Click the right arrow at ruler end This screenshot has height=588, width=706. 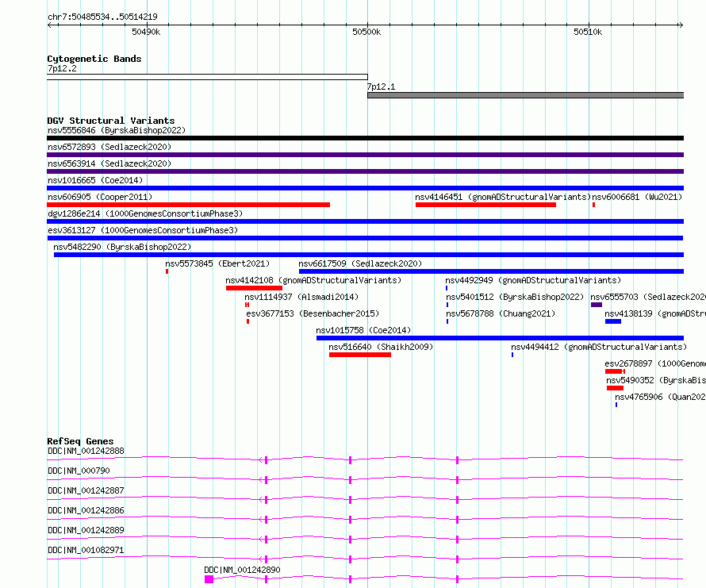tap(681, 25)
